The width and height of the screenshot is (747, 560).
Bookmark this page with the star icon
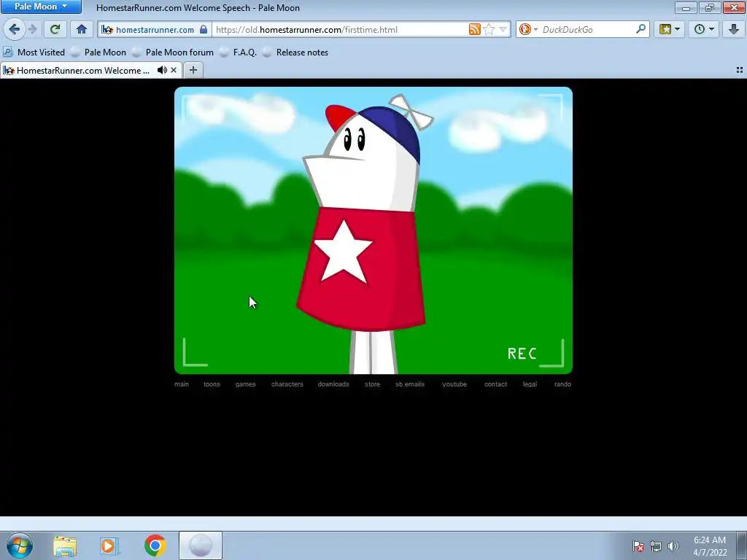click(489, 29)
